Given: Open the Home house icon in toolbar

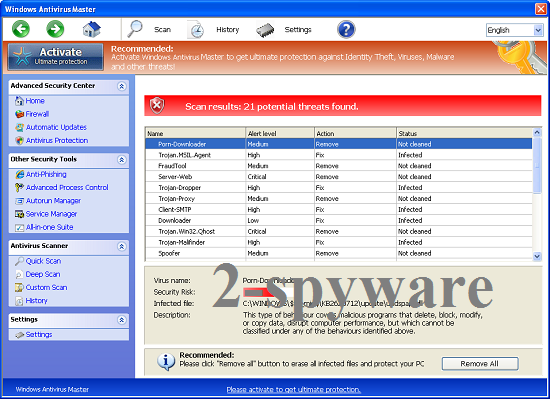Looking at the screenshot, I should point(91,29).
